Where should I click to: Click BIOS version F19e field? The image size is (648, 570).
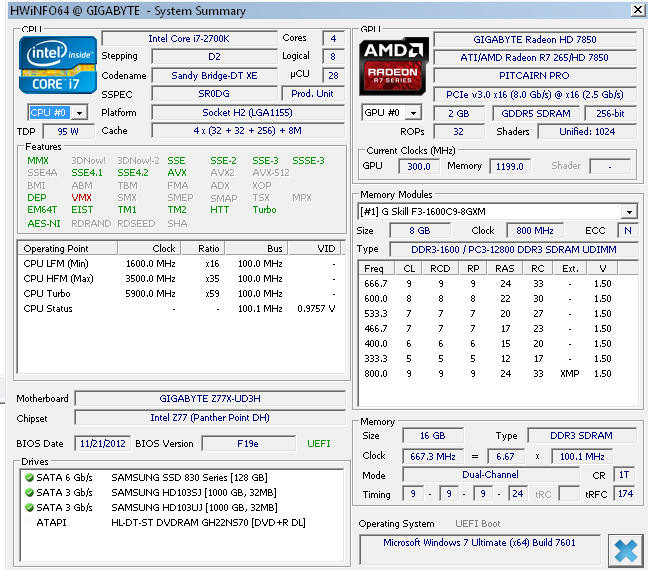point(248,444)
